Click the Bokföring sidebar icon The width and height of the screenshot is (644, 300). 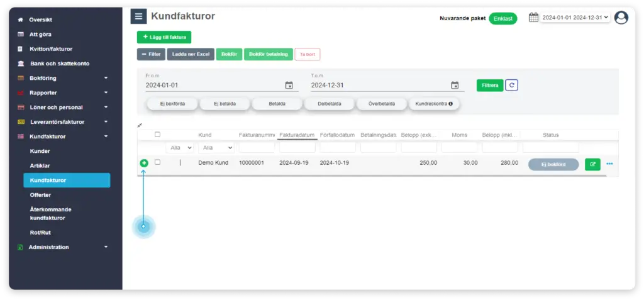(21, 78)
